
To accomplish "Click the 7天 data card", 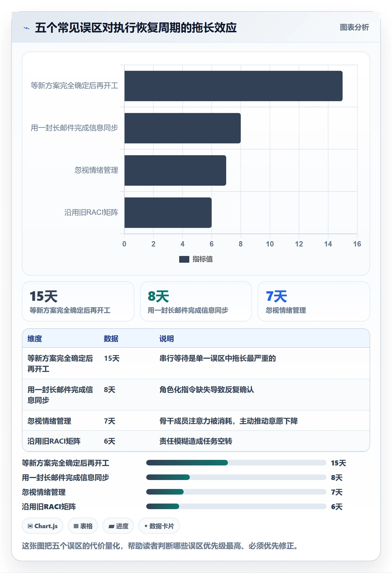I will pyautogui.click(x=314, y=301).
